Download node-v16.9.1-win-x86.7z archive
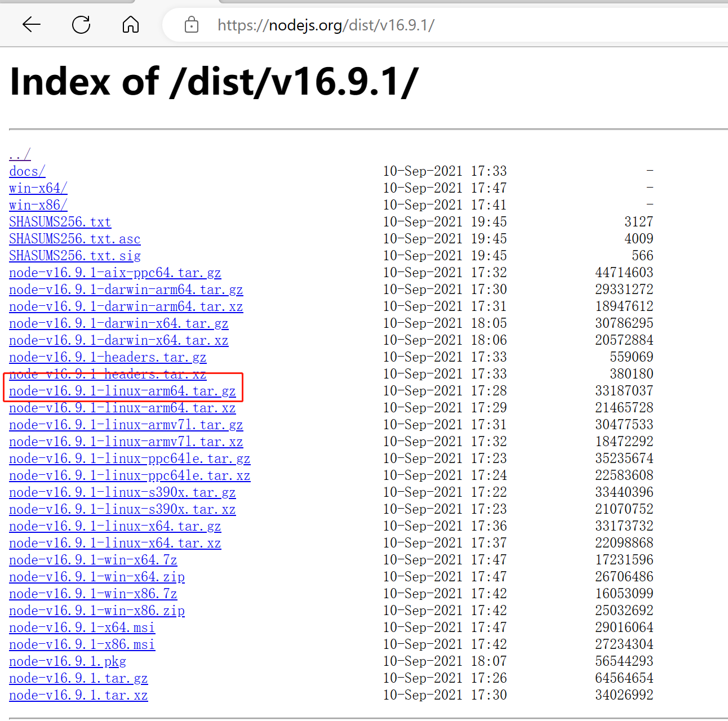This screenshot has height=721, width=728. (x=93, y=594)
